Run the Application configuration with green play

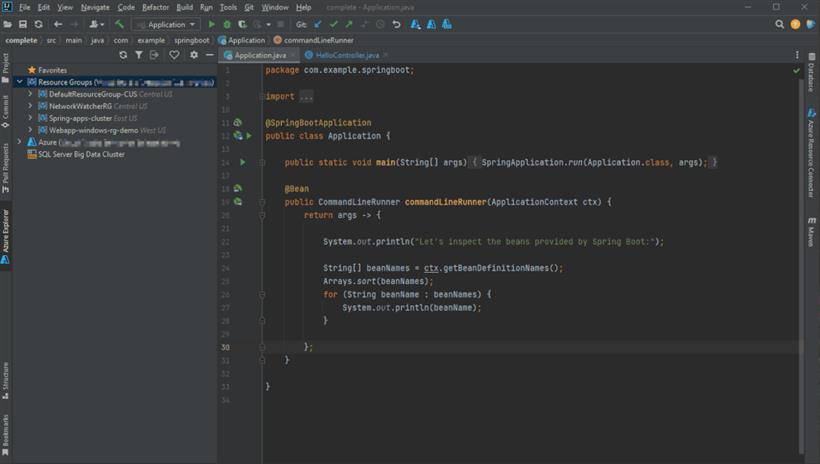(x=211, y=24)
